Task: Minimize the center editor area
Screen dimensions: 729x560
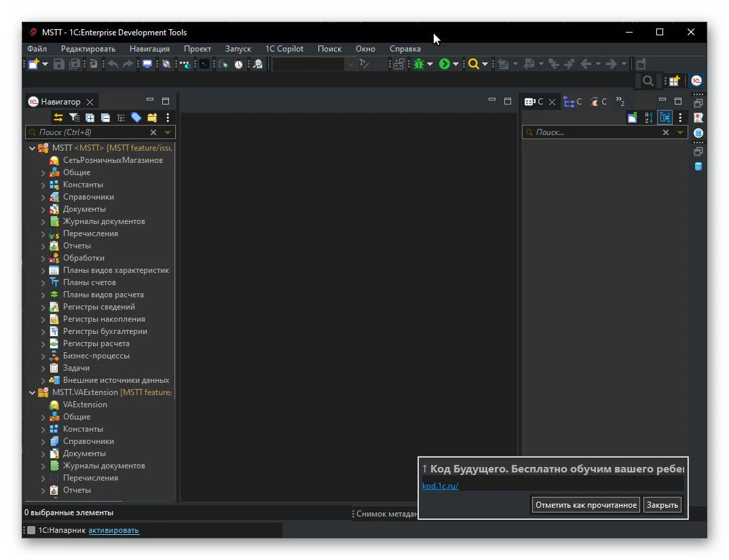Action: click(492, 100)
